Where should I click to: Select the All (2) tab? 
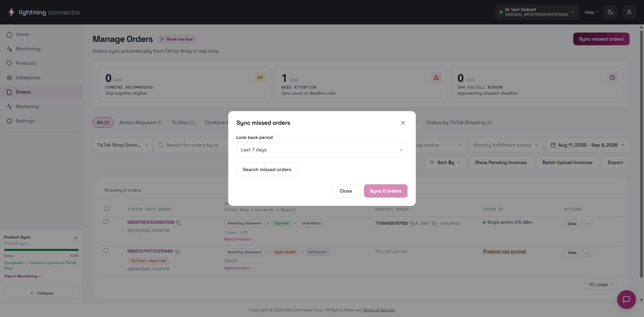[103, 122]
